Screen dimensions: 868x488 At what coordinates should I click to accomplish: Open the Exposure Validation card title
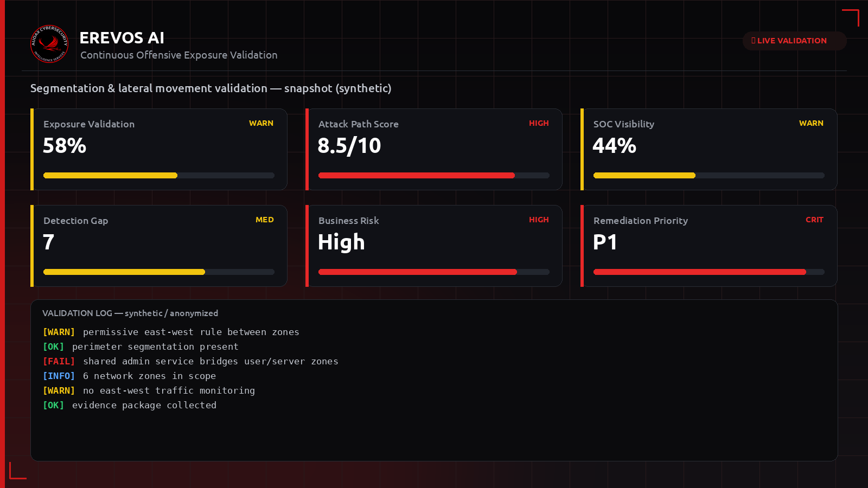89,124
